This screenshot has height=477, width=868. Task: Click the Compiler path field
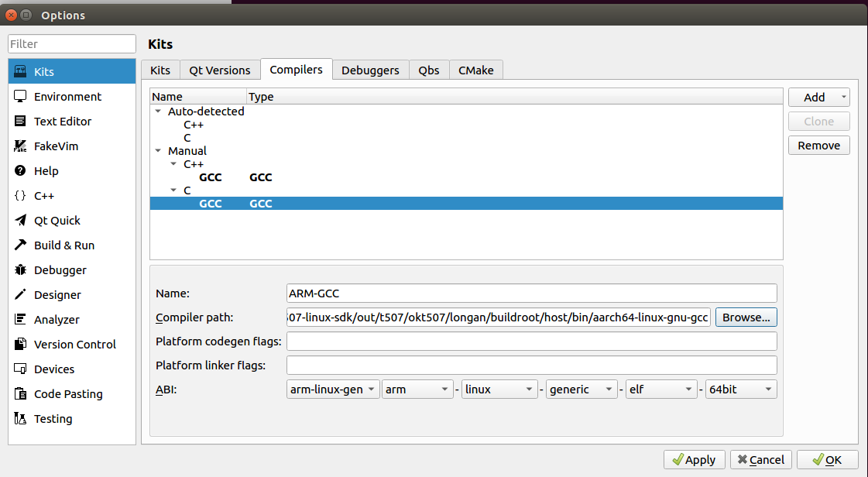coord(499,317)
